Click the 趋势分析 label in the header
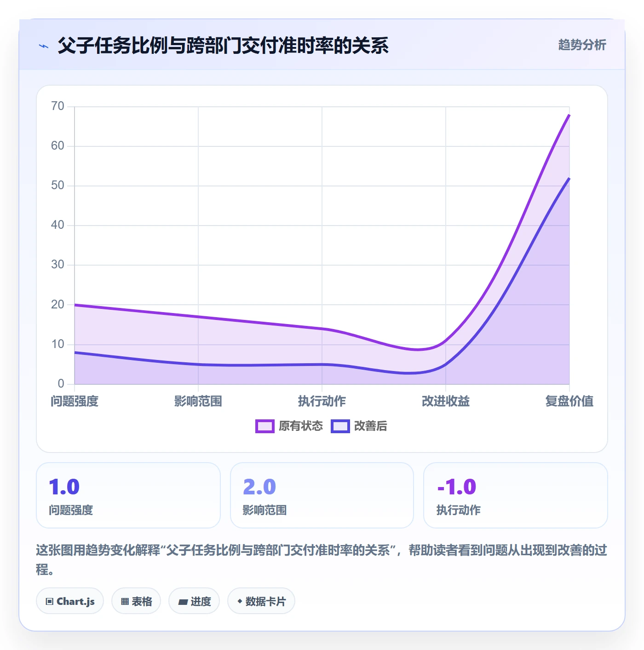 coord(582,45)
